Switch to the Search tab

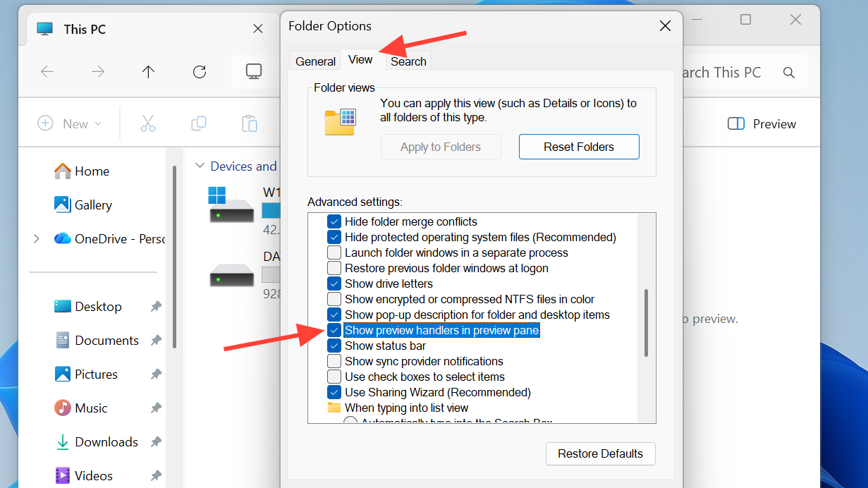(x=408, y=61)
